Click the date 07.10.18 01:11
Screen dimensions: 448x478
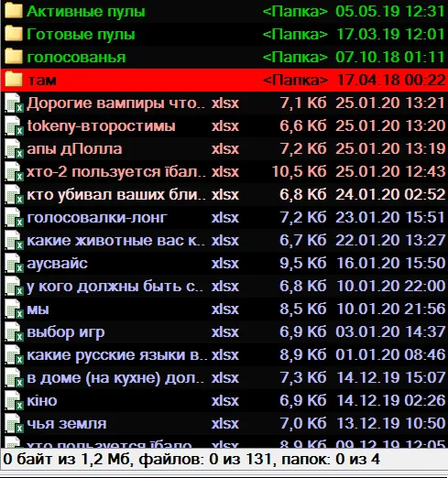click(x=390, y=57)
